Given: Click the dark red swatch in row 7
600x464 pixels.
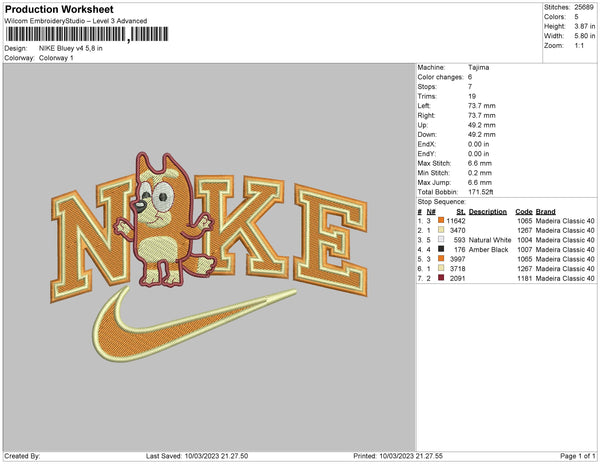Looking at the screenshot, I should click(x=441, y=278).
